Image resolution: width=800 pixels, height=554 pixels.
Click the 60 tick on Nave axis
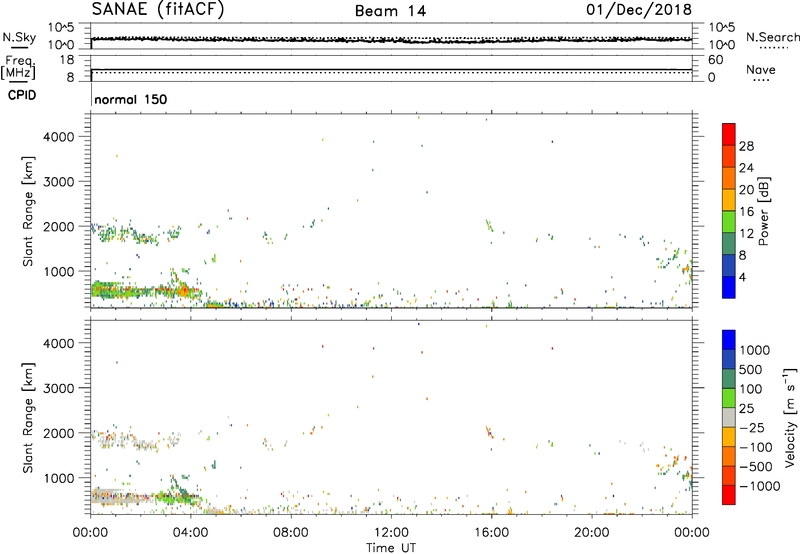[716, 60]
